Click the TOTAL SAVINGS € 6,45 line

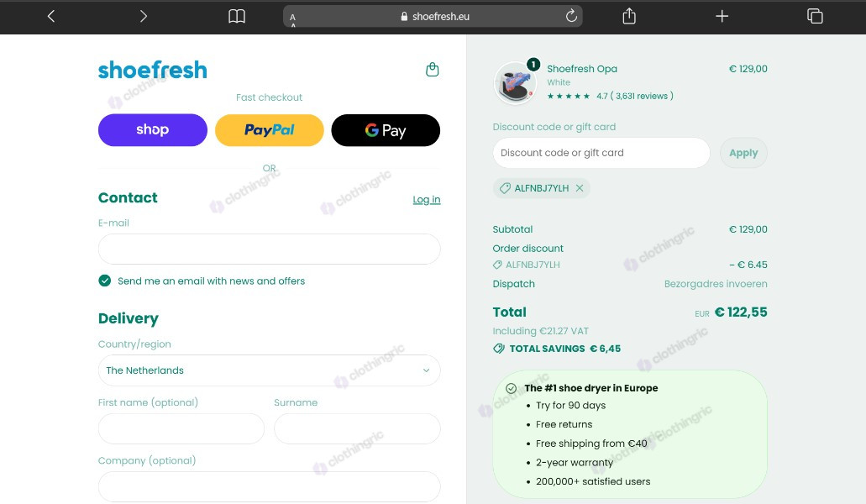[x=557, y=349]
